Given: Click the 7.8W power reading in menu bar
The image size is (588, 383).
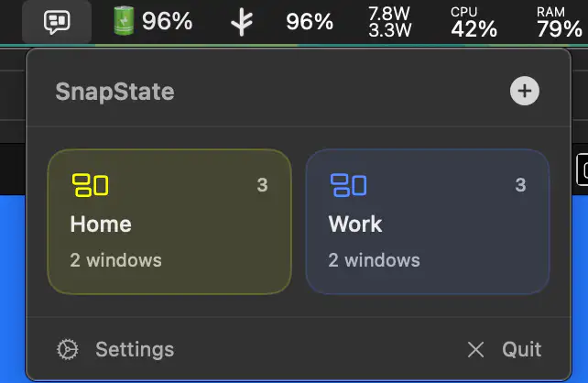Looking at the screenshot, I should click(x=390, y=13).
